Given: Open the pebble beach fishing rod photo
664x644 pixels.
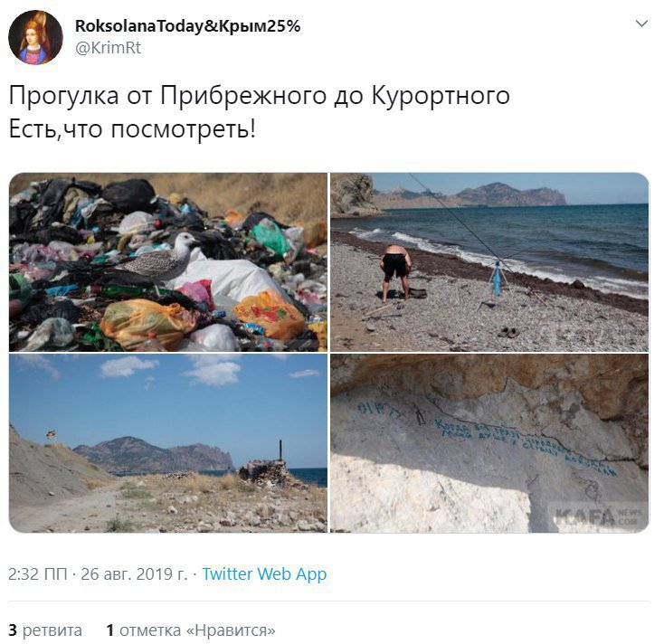Looking at the screenshot, I should pos(489,262).
